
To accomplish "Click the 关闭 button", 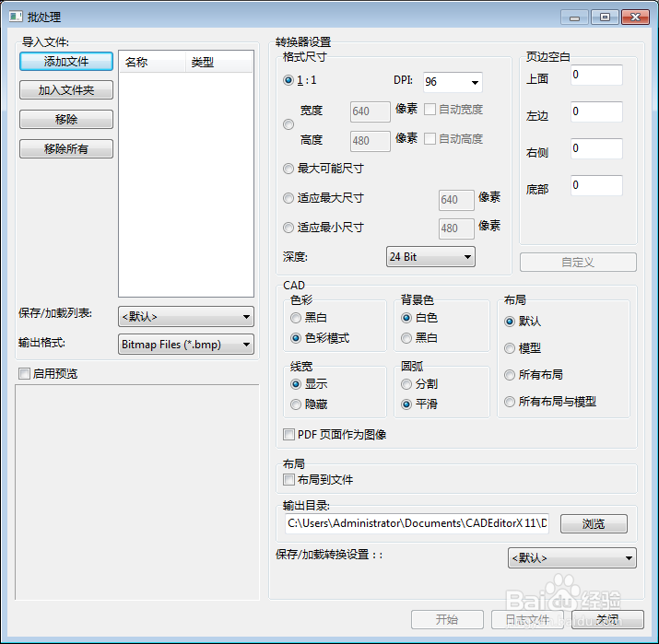I will (607, 619).
